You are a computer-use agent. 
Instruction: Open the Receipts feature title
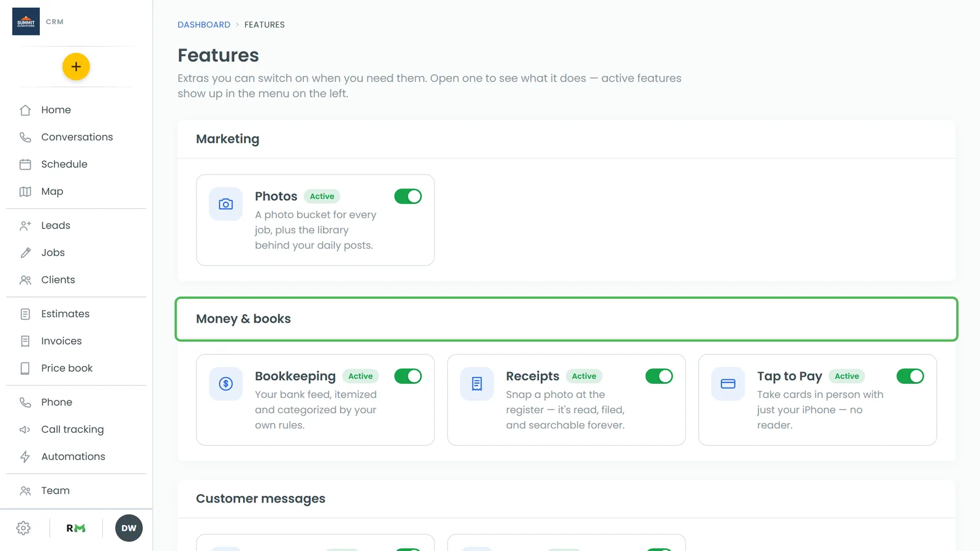[533, 377]
